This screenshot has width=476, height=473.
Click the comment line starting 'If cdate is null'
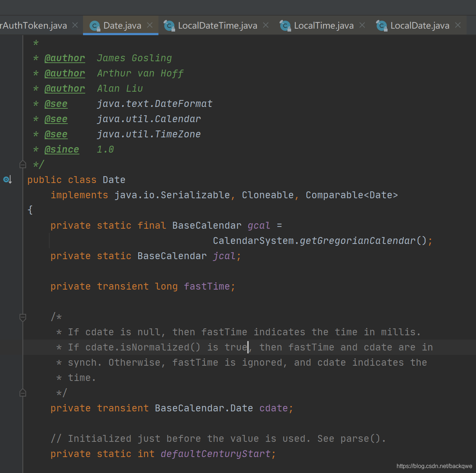239,332
